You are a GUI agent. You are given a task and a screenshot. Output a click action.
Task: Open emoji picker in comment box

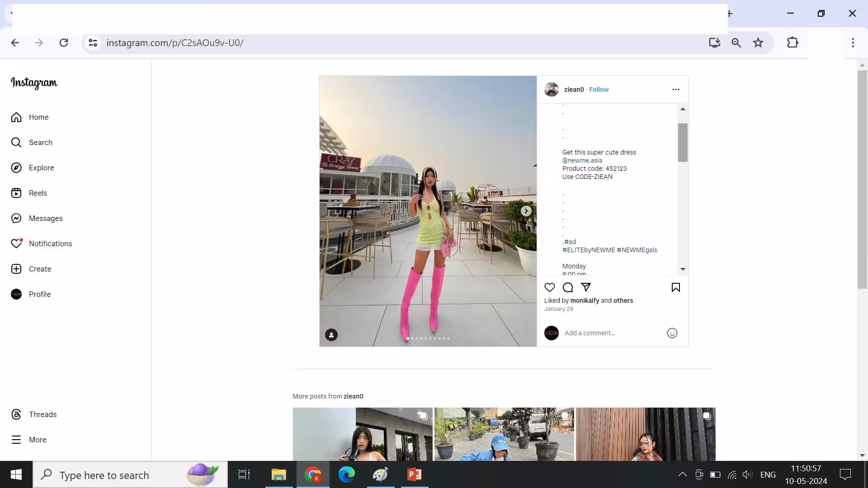point(672,333)
